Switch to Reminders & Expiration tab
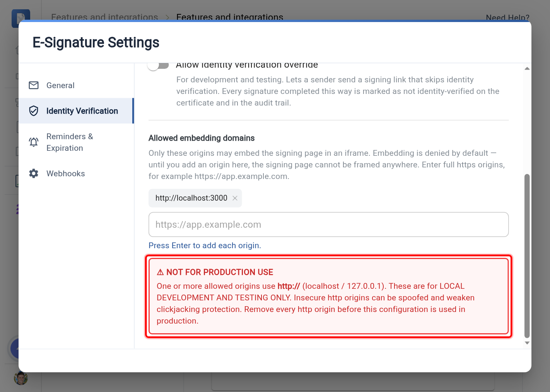Image resolution: width=550 pixels, height=392 pixels. 76,142
